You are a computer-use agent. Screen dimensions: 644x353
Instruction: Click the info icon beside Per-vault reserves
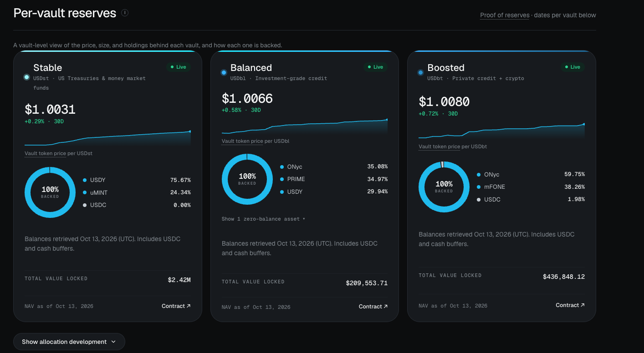[x=125, y=13]
